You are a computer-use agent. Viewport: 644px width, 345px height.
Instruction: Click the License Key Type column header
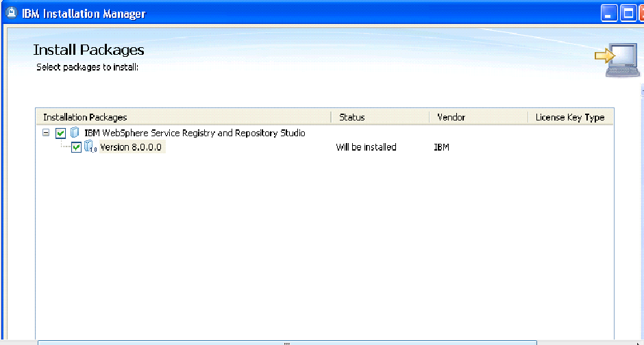point(571,117)
